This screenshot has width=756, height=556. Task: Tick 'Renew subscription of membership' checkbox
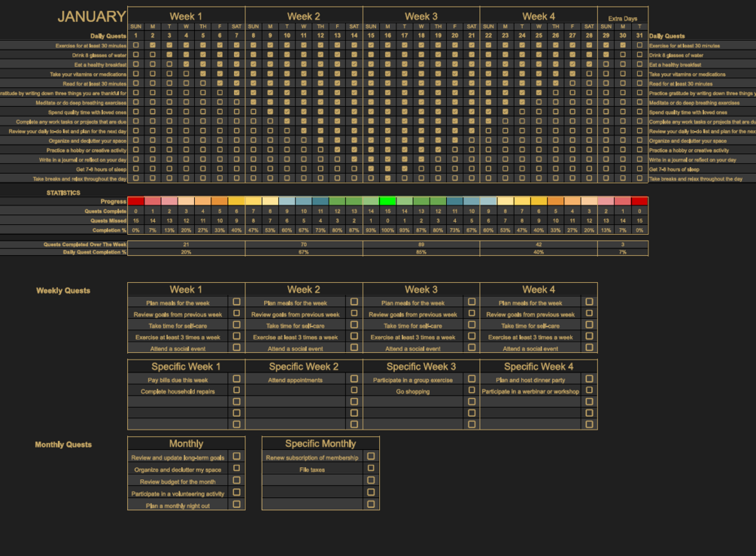(x=371, y=456)
